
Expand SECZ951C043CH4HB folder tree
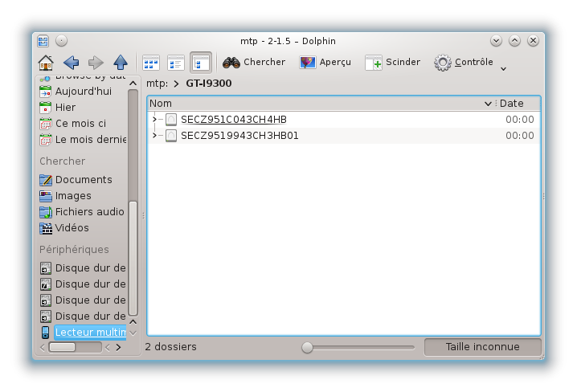tap(154, 119)
